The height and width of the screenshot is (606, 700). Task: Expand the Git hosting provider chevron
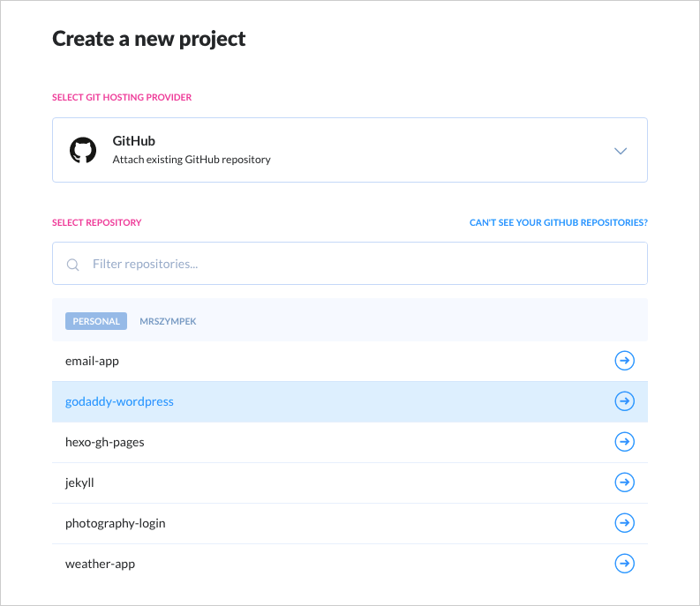pos(621,151)
